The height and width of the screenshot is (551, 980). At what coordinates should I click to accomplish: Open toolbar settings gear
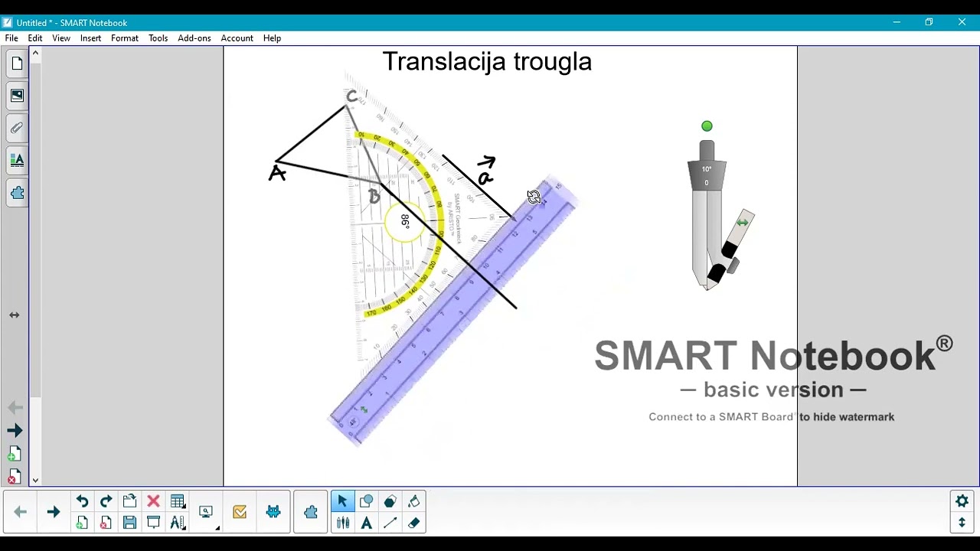click(x=962, y=501)
